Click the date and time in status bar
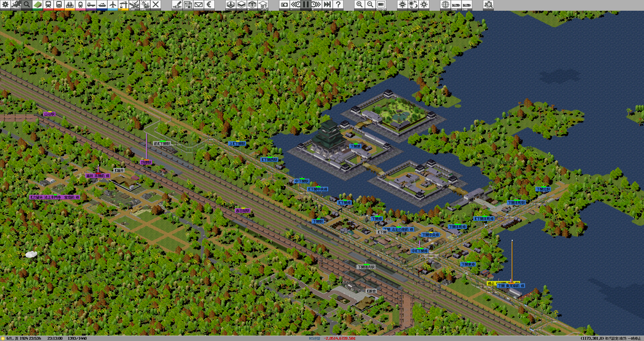The width and height of the screenshot is (644, 341). [x=23, y=338]
